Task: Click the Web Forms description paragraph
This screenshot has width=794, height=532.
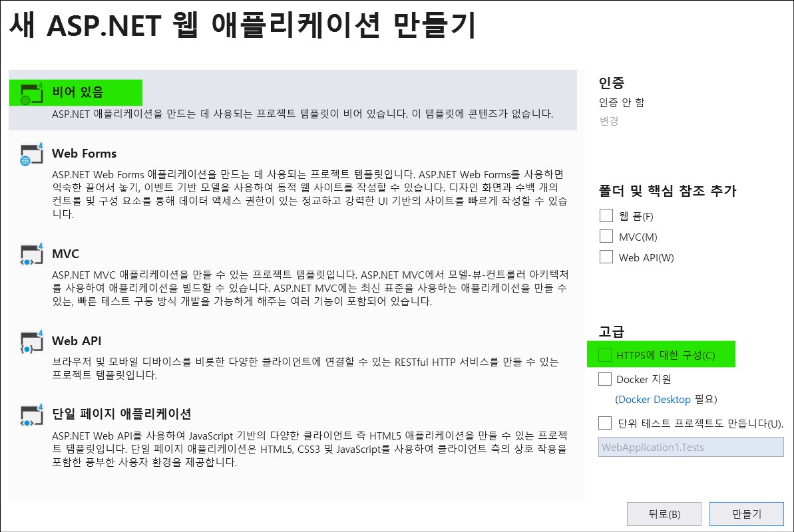Action: [309, 194]
